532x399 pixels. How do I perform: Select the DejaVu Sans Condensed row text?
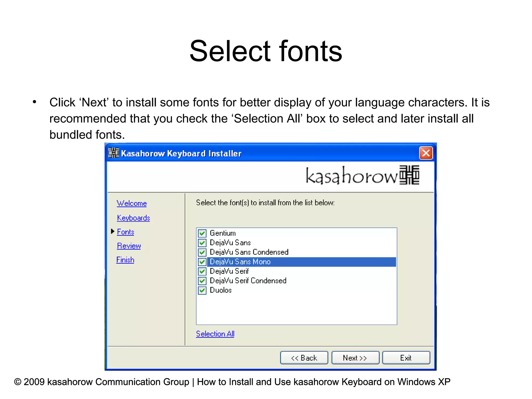click(249, 252)
